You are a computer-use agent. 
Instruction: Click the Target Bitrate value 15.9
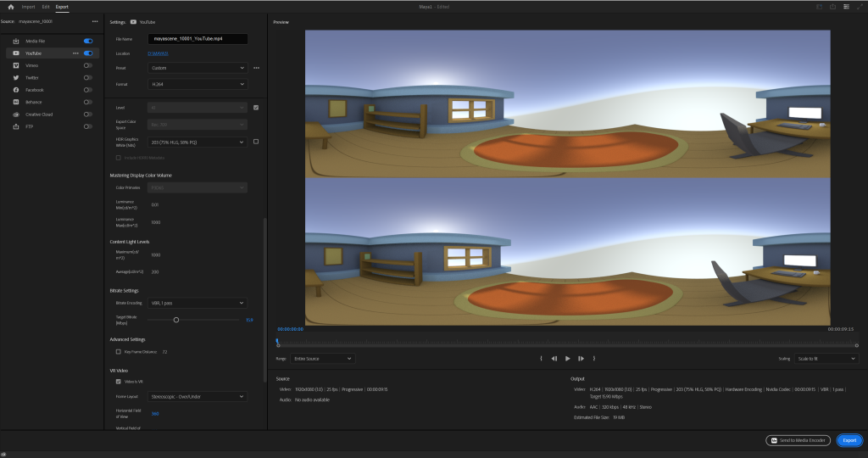click(249, 320)
